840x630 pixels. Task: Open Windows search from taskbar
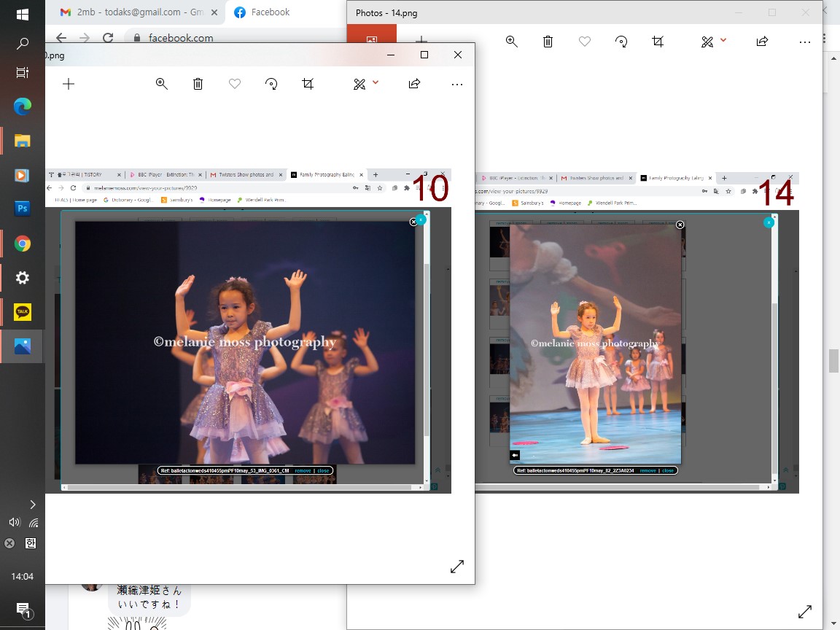pyautogui.click(x=22, y=44)
